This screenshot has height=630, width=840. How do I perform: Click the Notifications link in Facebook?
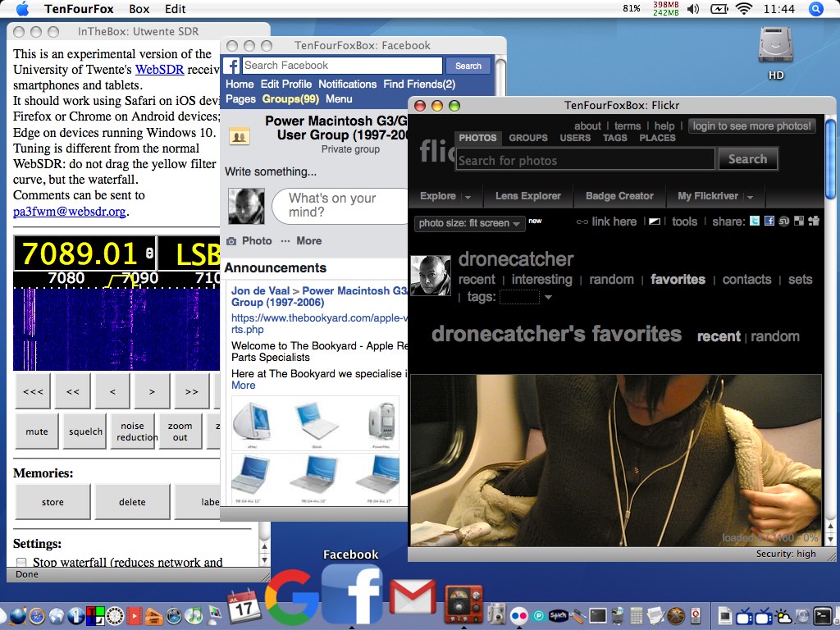click(x=348, y=84)
